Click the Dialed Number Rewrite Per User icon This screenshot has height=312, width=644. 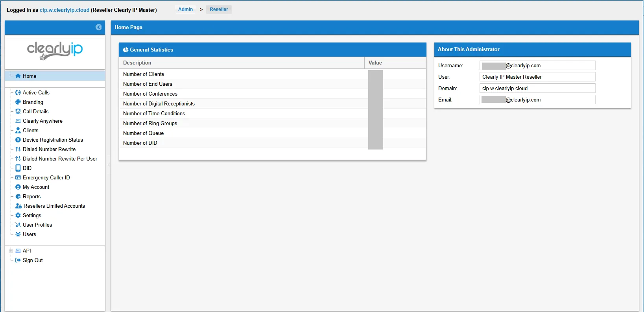pyautogui.click(x=18, y=159)
